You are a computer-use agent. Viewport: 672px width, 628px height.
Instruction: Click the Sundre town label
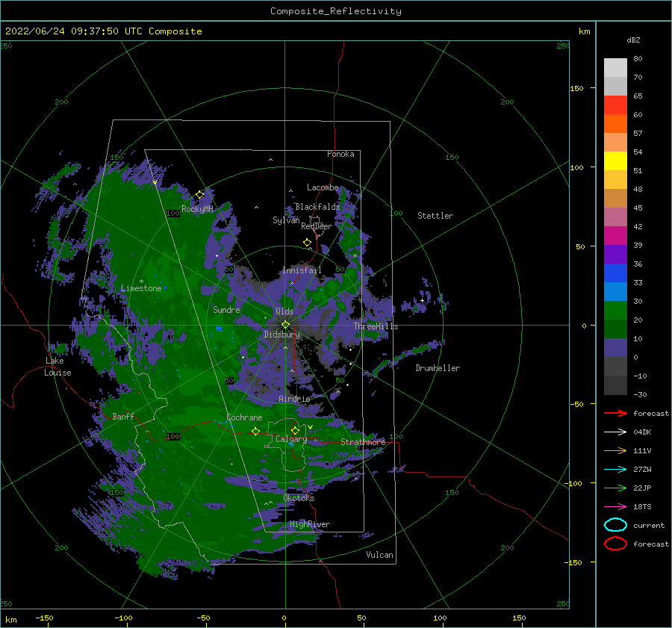226,309
